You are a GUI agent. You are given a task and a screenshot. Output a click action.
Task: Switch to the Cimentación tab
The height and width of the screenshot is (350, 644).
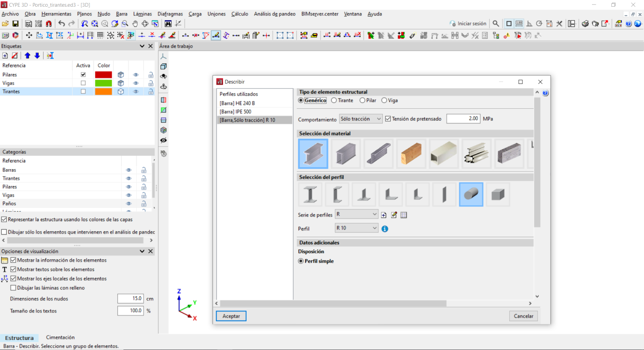60,337
